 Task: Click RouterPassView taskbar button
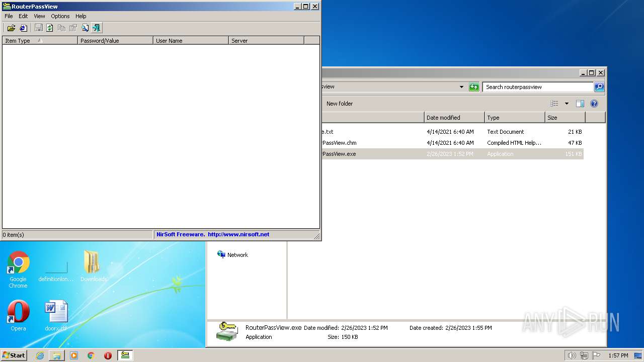[x=125, y=355]
